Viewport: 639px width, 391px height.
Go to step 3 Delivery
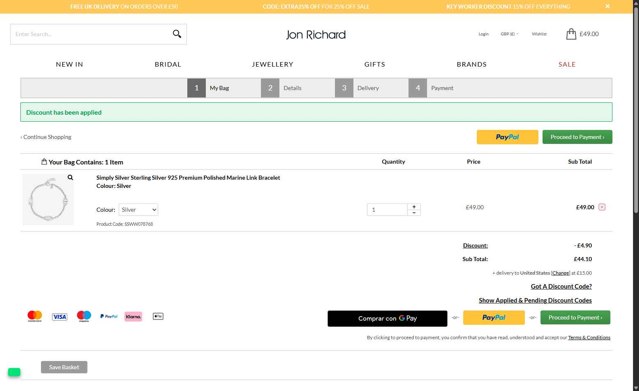357,88
